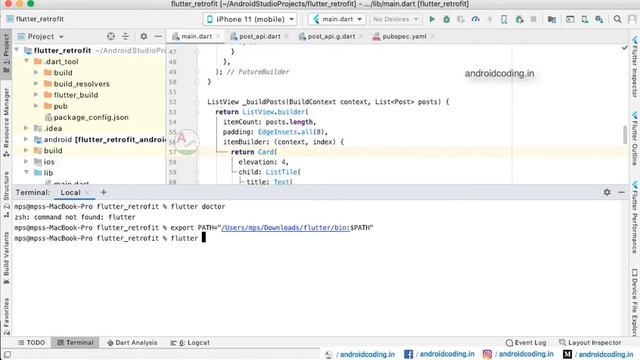Toggle the Device File Explorer side panel
Image resolution: width=640 pixels, height=360 pixels.
pos(635,302)
